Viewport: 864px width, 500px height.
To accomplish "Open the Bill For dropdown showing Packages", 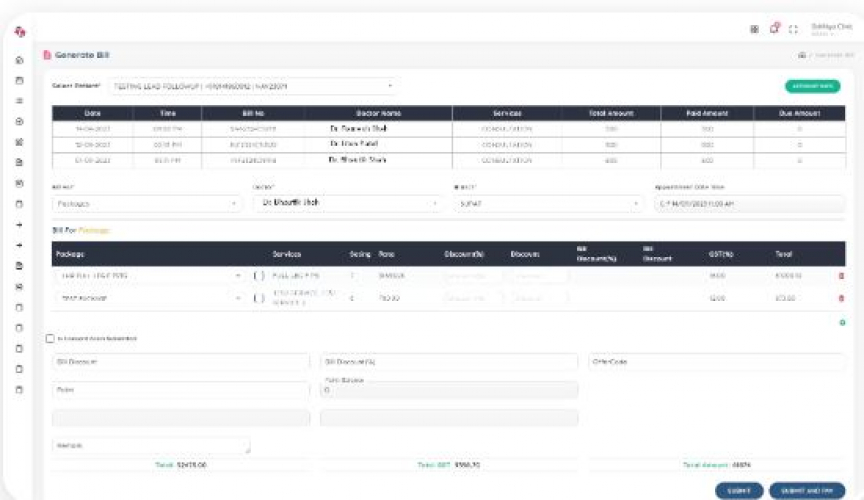I will click(147, 204).
